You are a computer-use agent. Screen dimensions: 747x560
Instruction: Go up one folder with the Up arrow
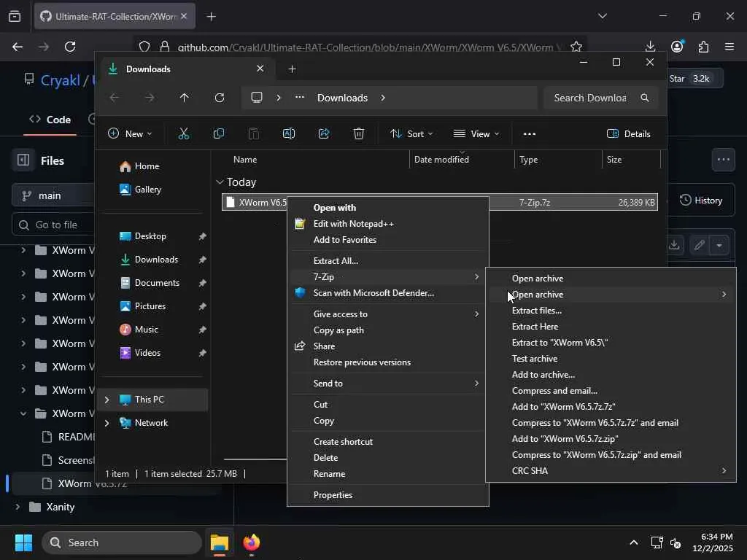click(x=184, y=98)
